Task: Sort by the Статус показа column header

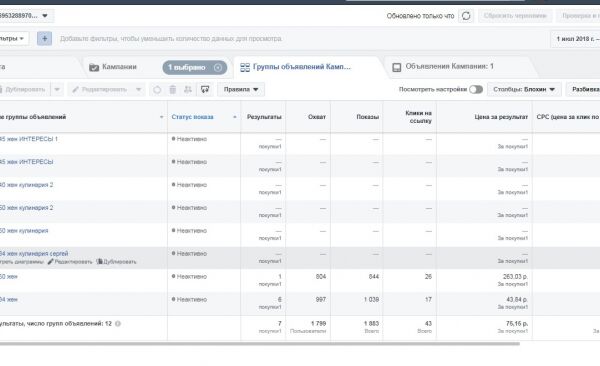Action: [x=192, y=117]
